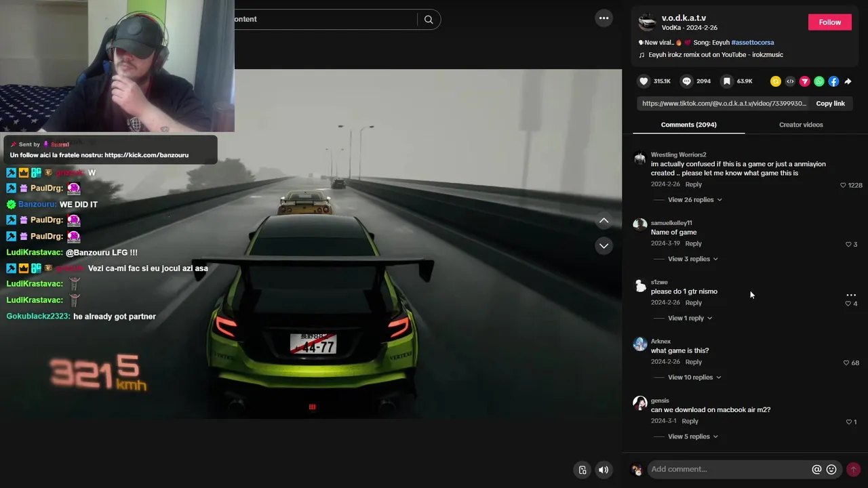Share to WhatsApp
The height and width of the screenshot is (488, 868).
coord(819,81)
